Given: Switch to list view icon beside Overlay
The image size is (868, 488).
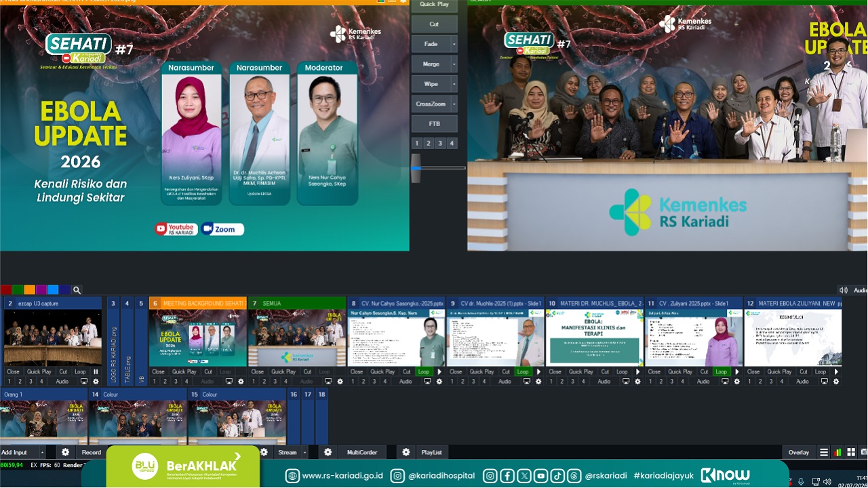Looking at the screenshot, I should (824, 452).
